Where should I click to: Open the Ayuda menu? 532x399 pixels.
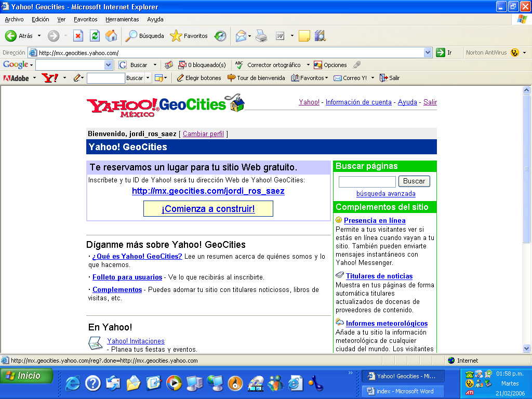[155, 19]
